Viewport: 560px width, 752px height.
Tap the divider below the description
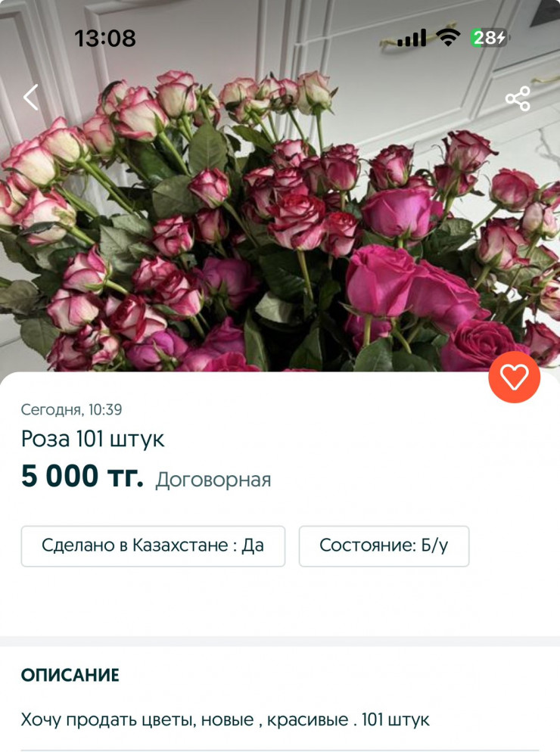[280, 750]
